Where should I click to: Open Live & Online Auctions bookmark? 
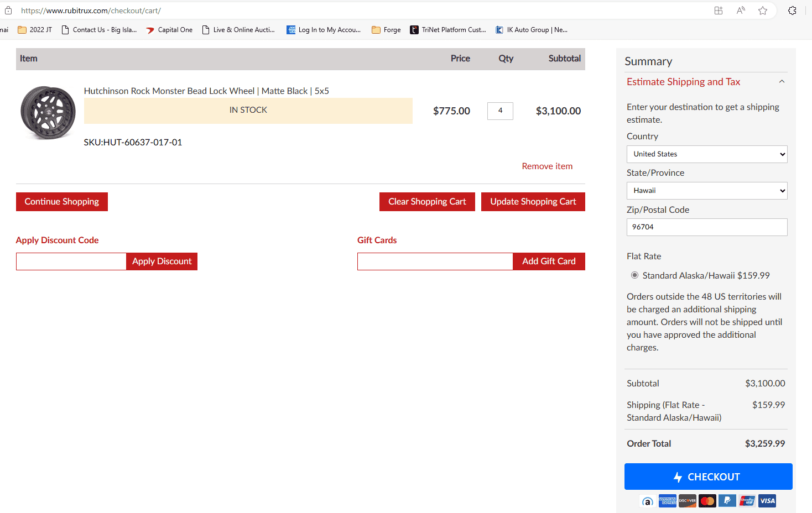pos(238,30)
